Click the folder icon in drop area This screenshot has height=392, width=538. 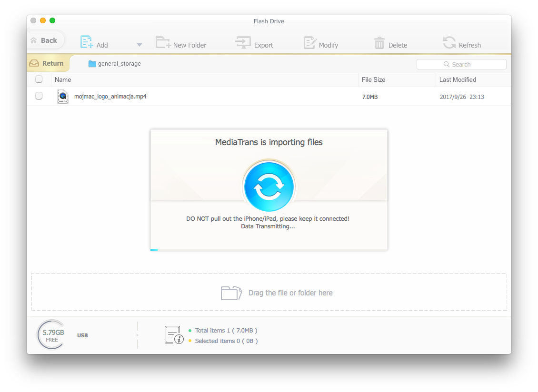click(x=231, y=293)
